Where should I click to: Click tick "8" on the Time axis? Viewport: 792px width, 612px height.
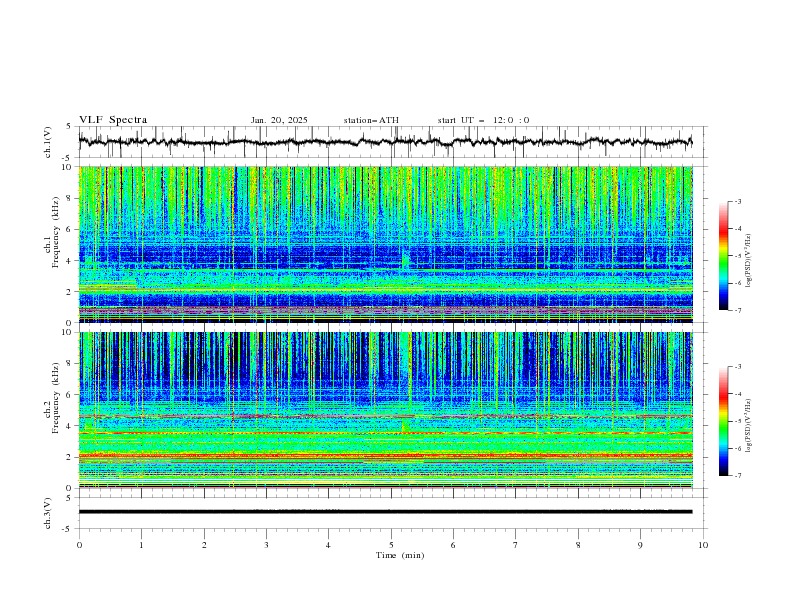(x=578, y=545)
